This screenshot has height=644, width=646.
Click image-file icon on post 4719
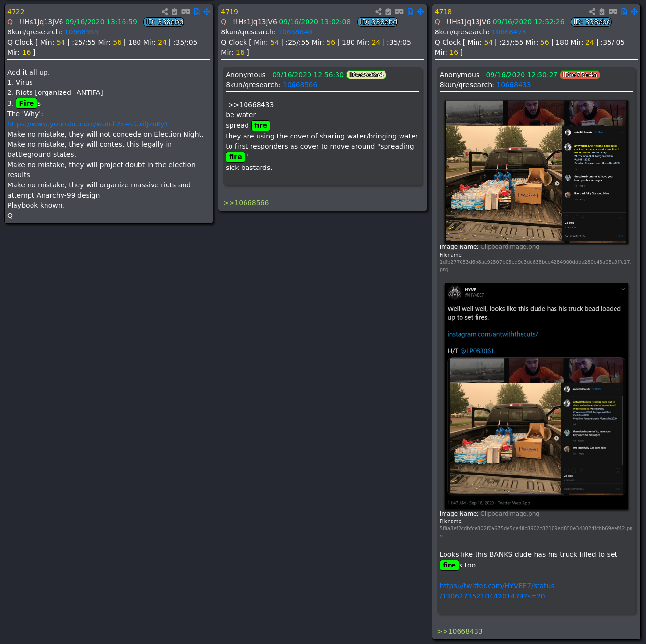410,12
